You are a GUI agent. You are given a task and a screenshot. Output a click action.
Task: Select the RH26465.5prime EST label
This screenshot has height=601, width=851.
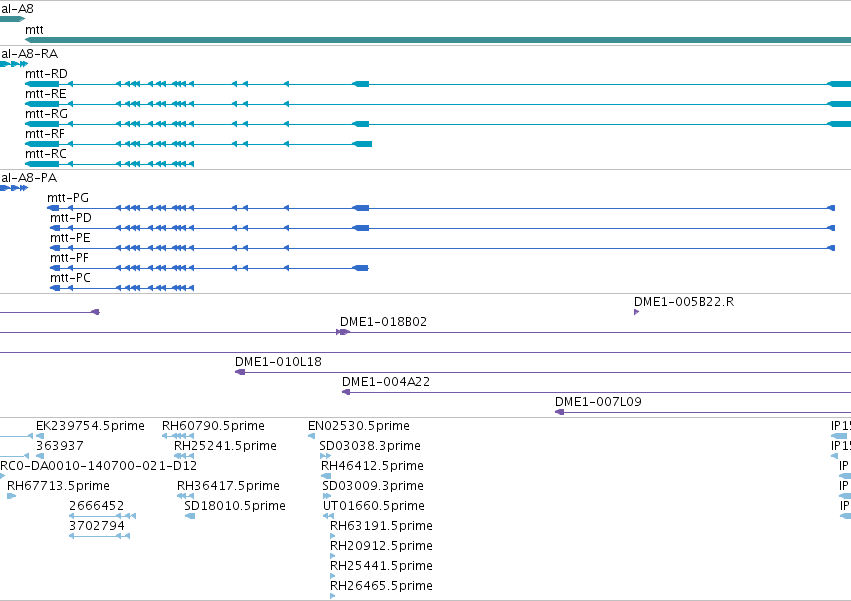click(x=382, y=587)
